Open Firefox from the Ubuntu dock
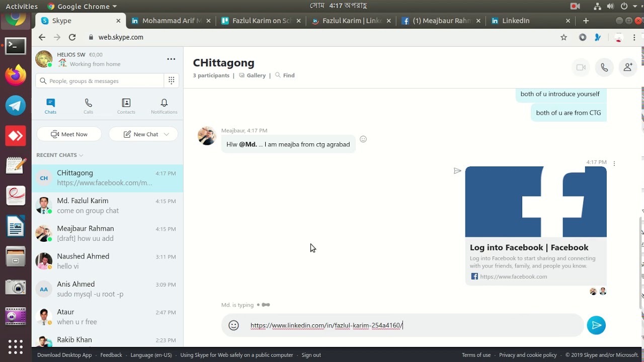The height and width of the screenshot is (362, 644). pyautogui.click(x=16, y=75)
